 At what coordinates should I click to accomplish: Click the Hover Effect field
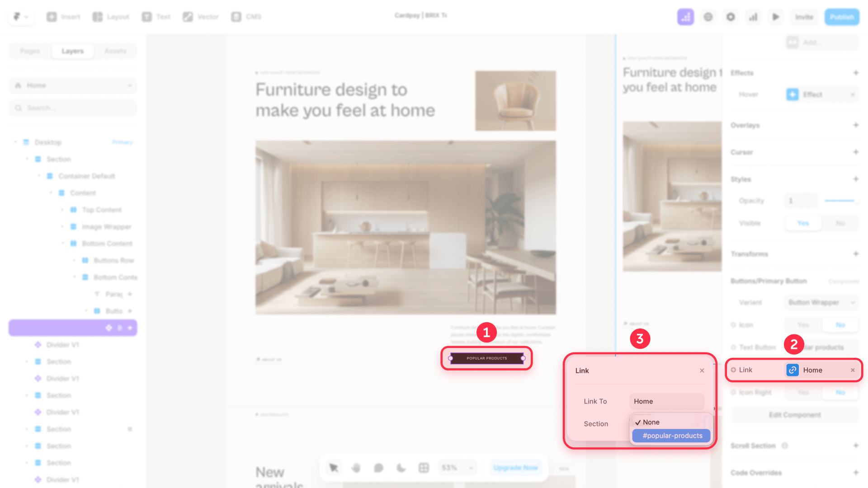[x=822, y=94]
